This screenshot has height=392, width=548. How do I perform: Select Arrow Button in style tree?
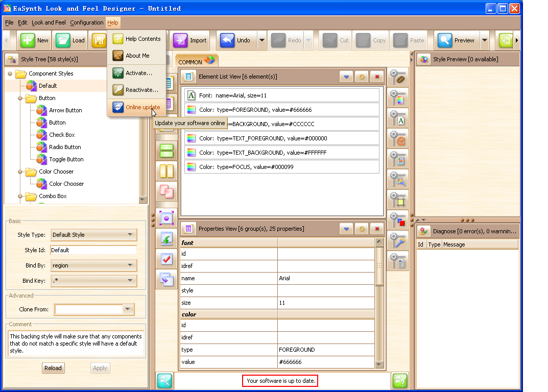tap(65, 110)
